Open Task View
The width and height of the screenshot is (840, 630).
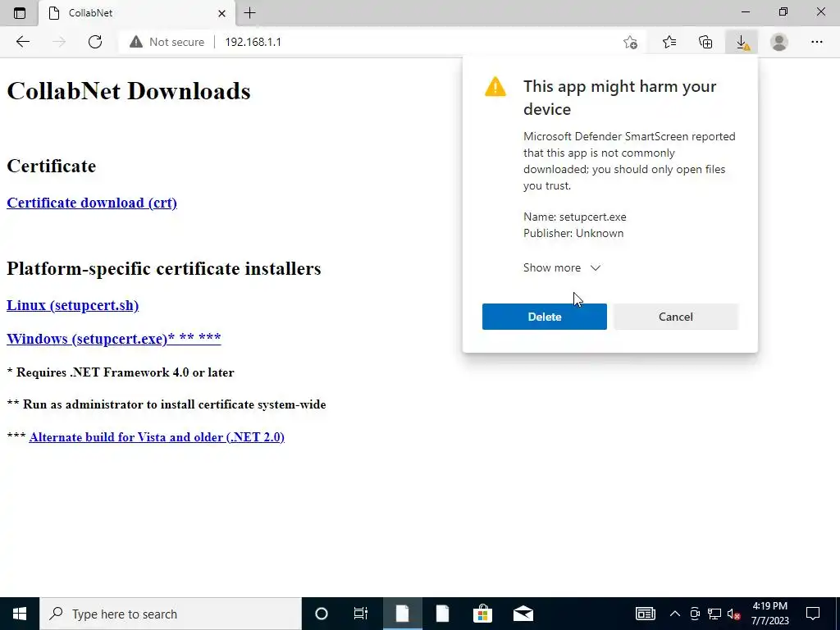pos(361,614)
